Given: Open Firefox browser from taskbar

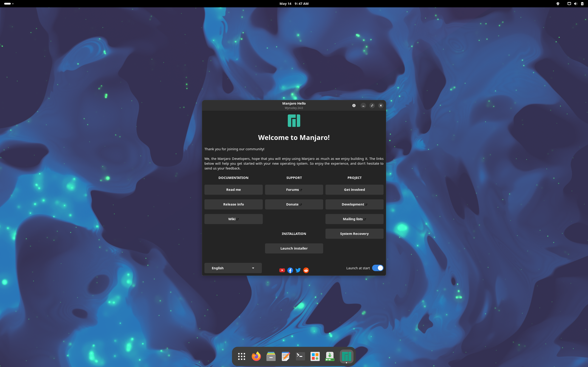Looking at the screenshot, I should pos(256,356).
